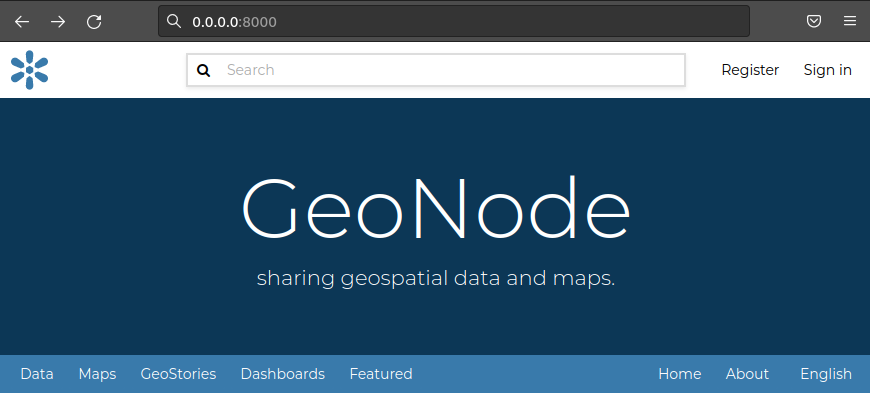Open the Maps menu item

point(98,374)
